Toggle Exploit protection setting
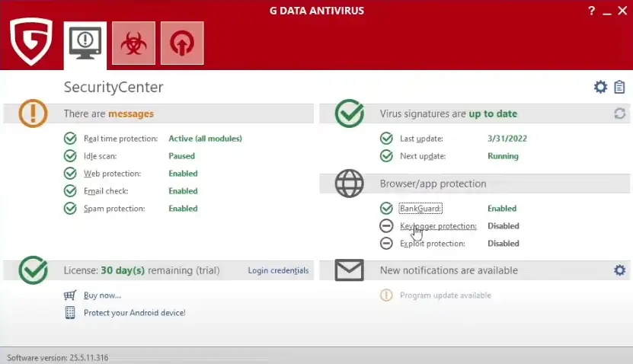The height and width of the screenshot is (364, 633). [433, 244]
